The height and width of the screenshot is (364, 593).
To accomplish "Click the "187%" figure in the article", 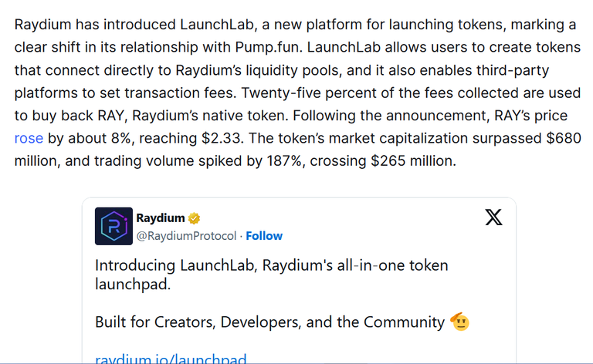I will click(283, 161).
